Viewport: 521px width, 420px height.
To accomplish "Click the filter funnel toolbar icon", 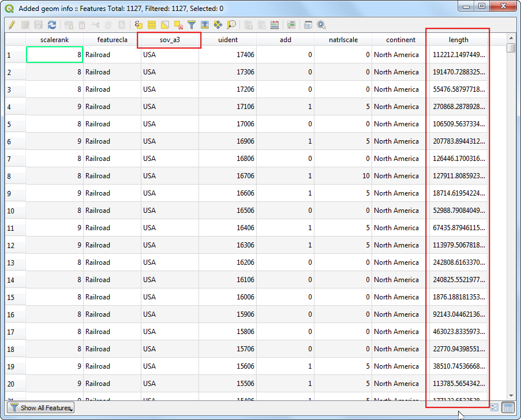I will click(192, 25).
